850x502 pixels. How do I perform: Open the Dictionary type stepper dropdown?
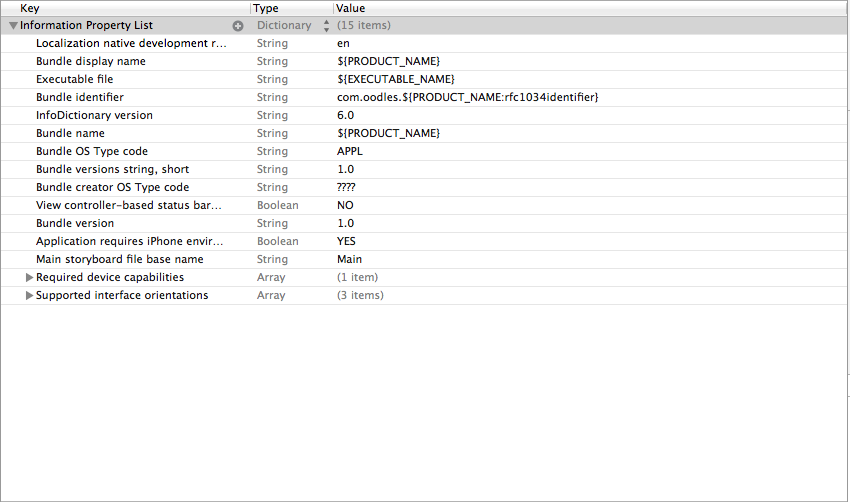pyautogui.click(x=326, y=25)
